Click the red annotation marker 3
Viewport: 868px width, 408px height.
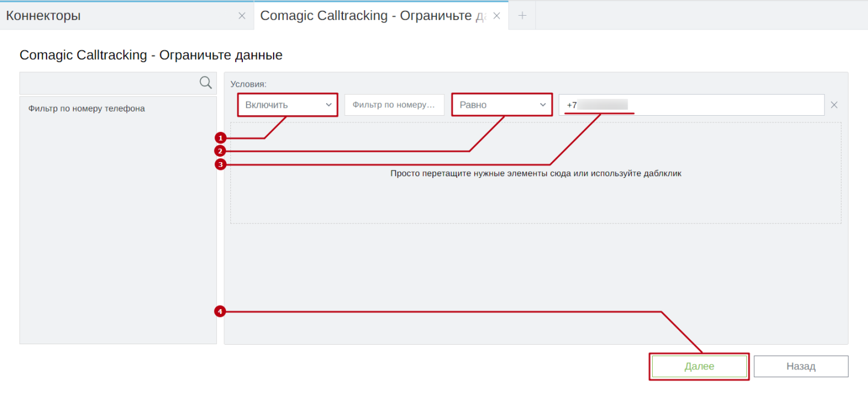221,165
